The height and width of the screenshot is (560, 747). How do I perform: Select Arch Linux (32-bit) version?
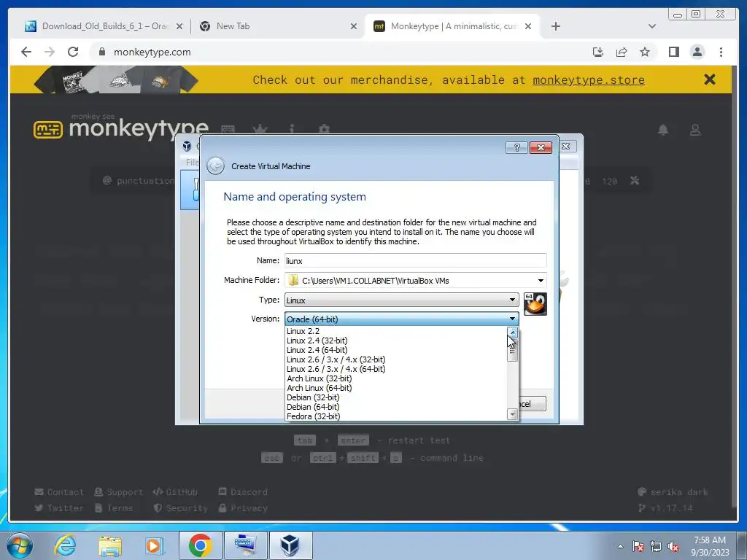coord(396,378)
